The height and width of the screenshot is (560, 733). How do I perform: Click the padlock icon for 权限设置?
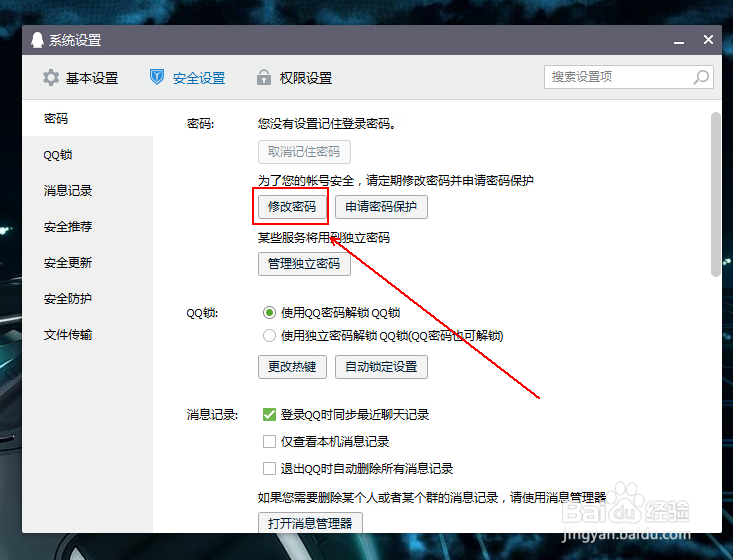coord(264,77)
